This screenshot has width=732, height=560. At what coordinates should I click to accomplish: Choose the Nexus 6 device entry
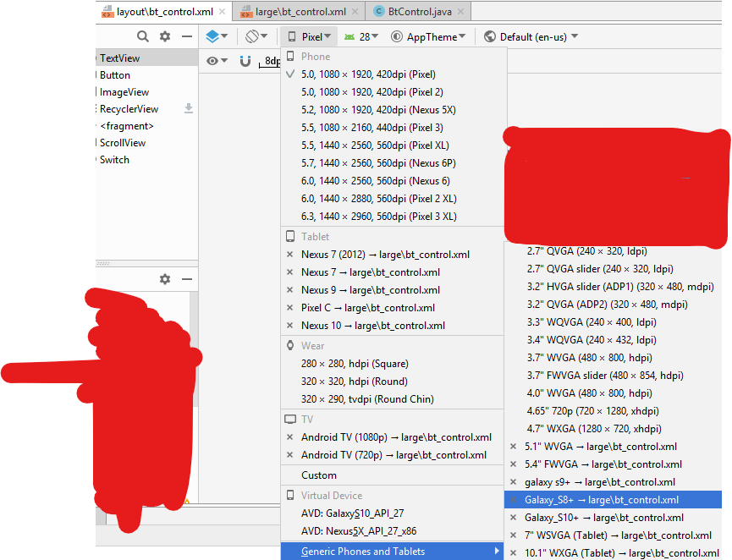tap(393, 180)
